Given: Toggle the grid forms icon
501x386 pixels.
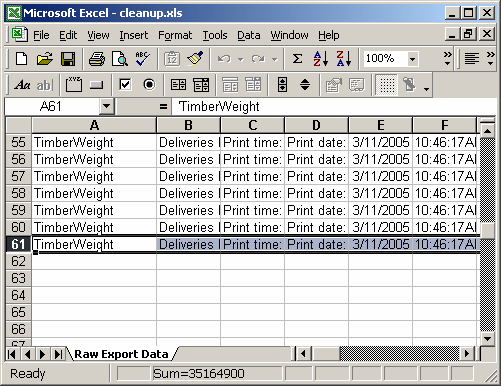Looking at the screenshot, I should [386, 85].
